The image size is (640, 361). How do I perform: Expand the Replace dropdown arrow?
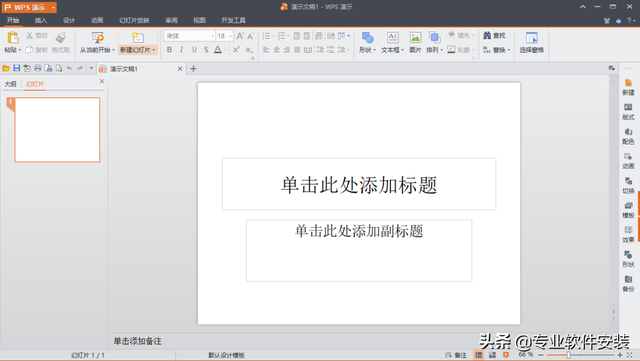coord(509,50)
